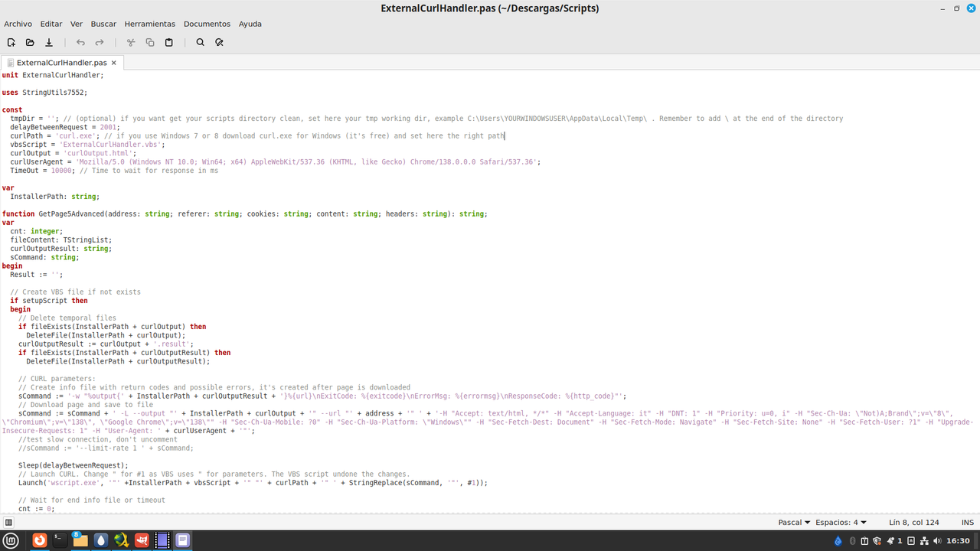Open the Espacios: 4 indentation dropdown
The height and width of the screenshot is (551, 980).
(841, 523)
